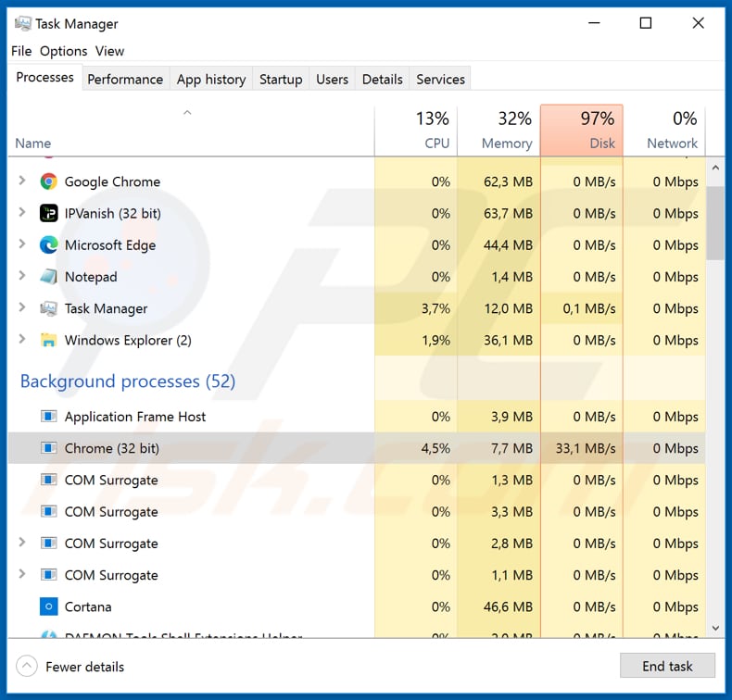
Task: Expand the Task Manager process entry
Action: (22, 308)
